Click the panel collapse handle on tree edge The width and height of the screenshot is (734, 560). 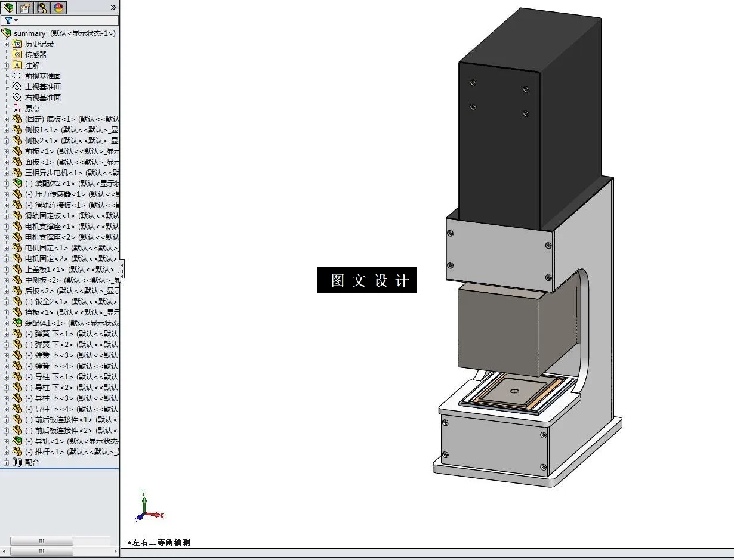(122, 270)
